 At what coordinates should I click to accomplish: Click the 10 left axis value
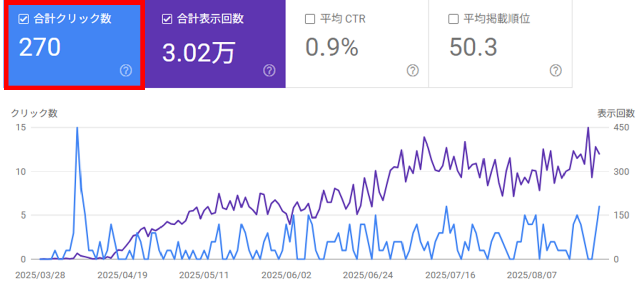pos(20,172)
